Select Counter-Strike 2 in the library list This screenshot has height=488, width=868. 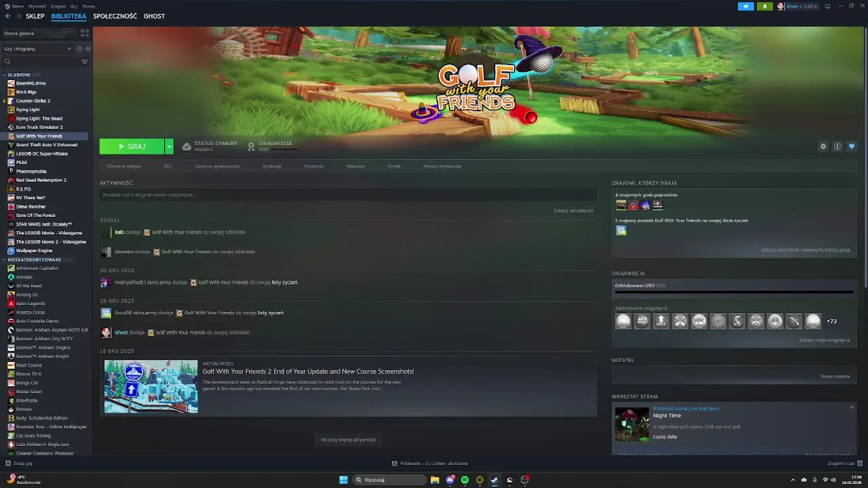[33, 101]
